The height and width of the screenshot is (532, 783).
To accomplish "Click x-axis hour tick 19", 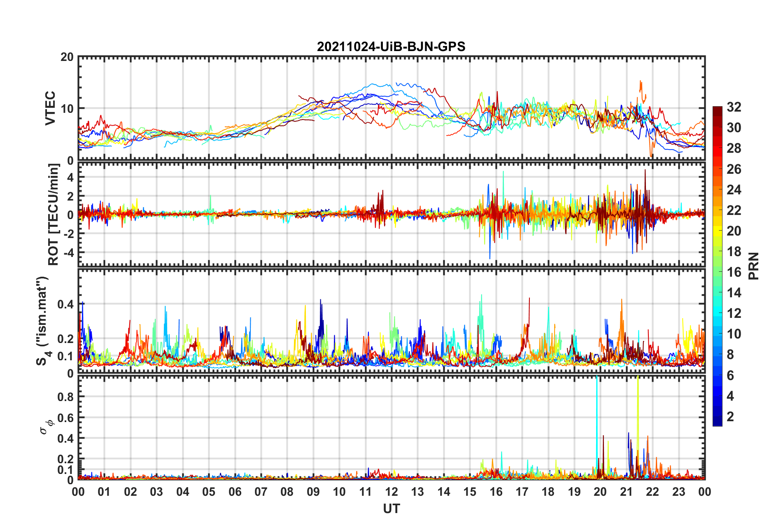I will coord(574,492).
